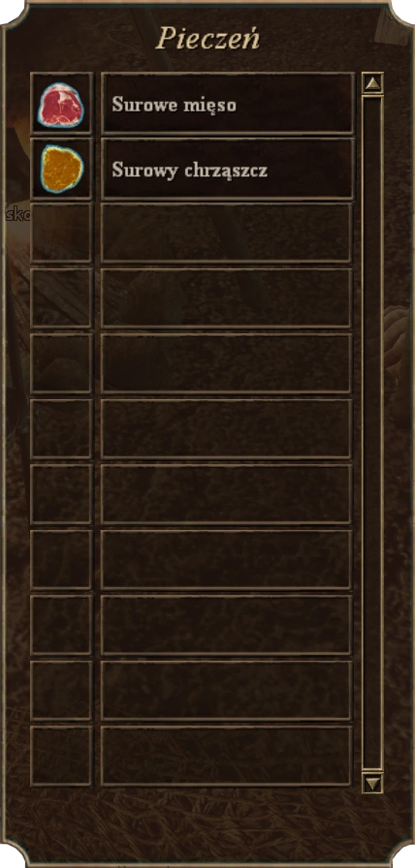
Task: Select the empty icon slot in fifth row
Action: click(x=61, y=363)
